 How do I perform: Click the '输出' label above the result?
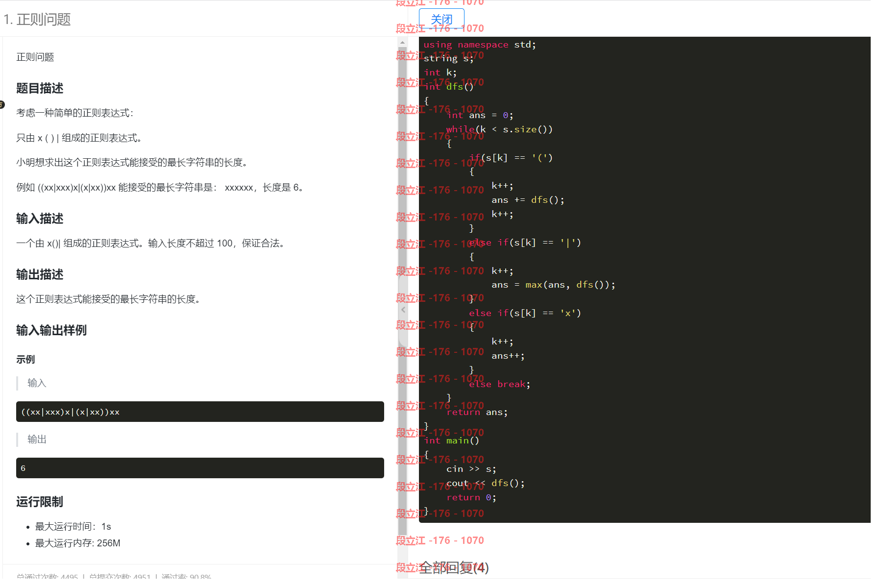[x=37, y=439]
